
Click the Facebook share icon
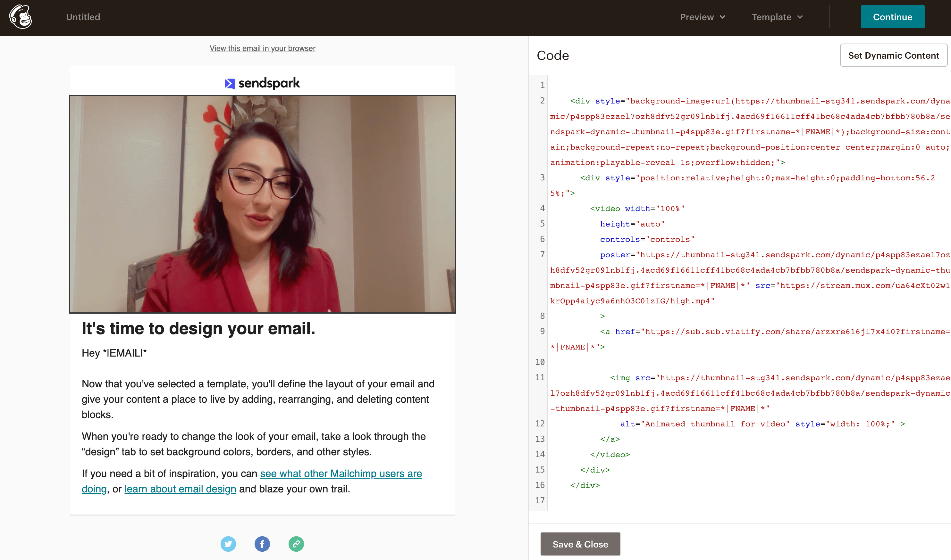point(262,544)
